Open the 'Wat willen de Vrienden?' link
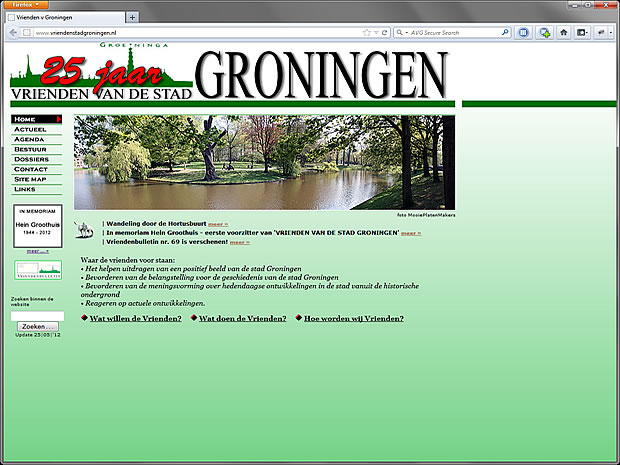Viewport: 620px width, 465px height. 136,318
